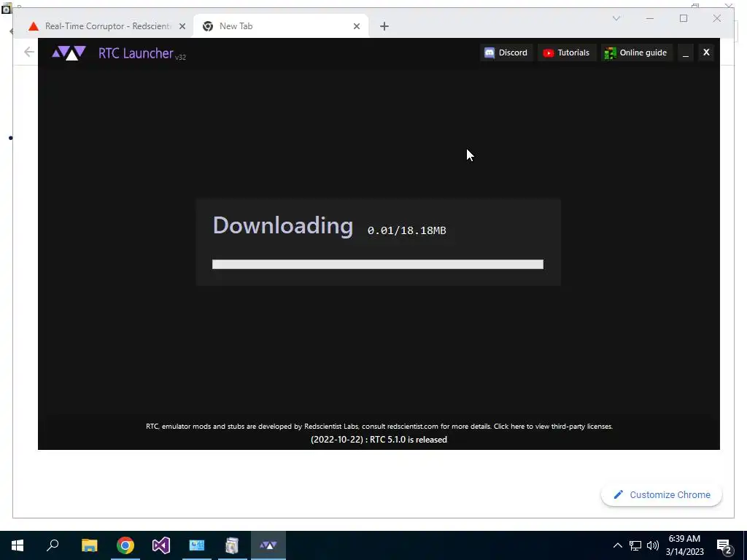Click the 0.01/18.18MB download size text

pyautogui.click(x=407, y=230)
